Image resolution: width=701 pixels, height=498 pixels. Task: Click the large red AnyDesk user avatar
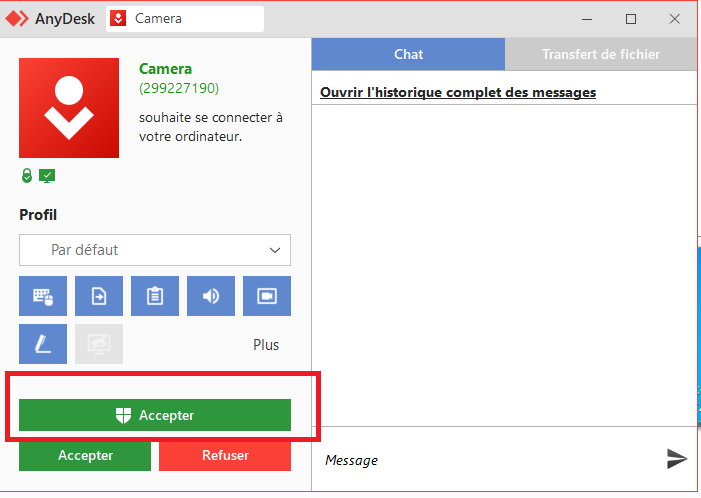[x=69, y=108]
